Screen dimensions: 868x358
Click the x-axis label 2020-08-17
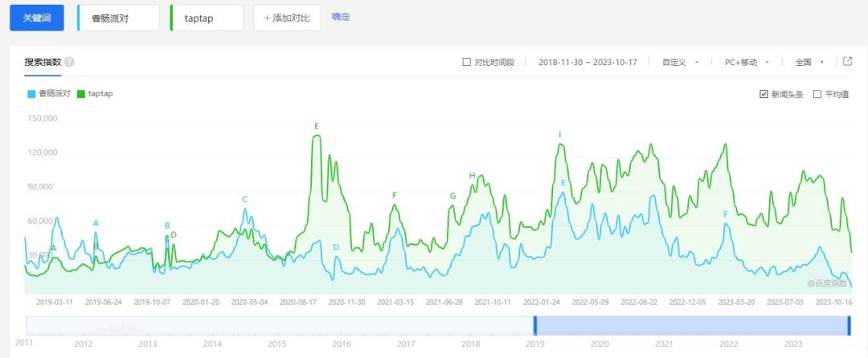pos(298,302)
